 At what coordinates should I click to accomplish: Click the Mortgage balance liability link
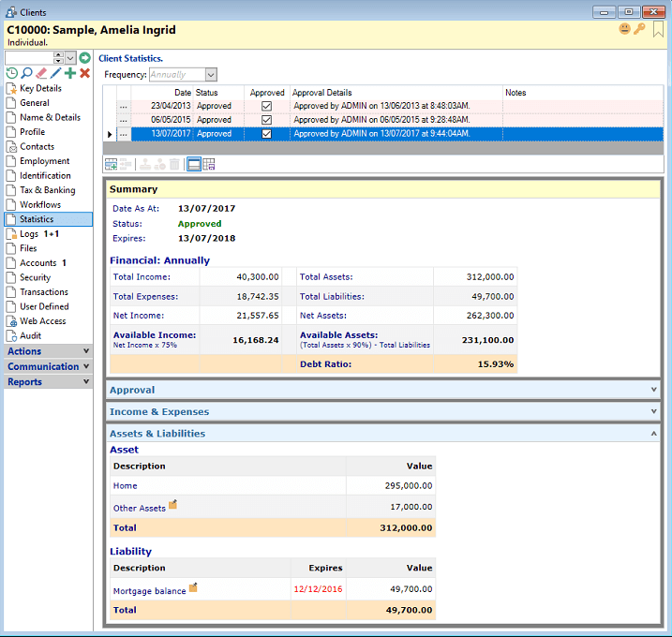click(x=149, y=591)
